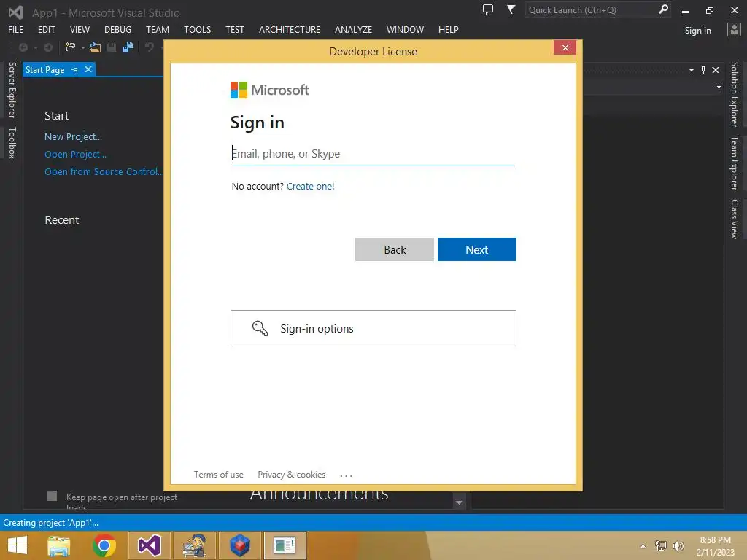Close the right tool window panel
Screen dimensions: 747x560
(x=716, y=70)
